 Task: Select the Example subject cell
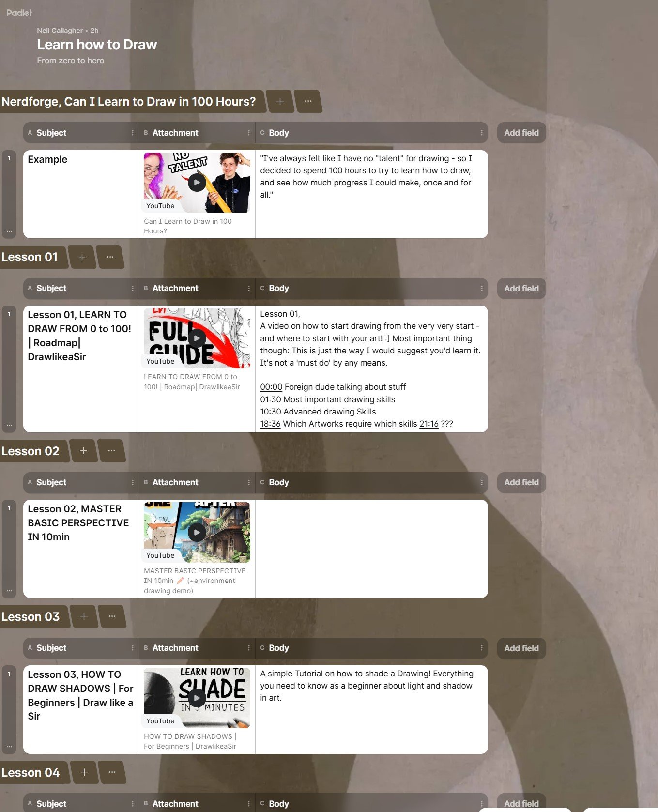click(81, 194)
